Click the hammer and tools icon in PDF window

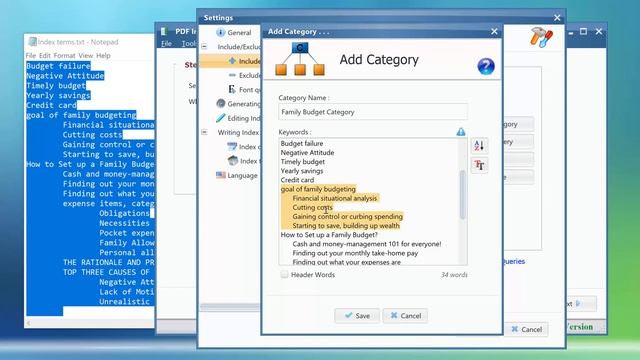point(541,37)
